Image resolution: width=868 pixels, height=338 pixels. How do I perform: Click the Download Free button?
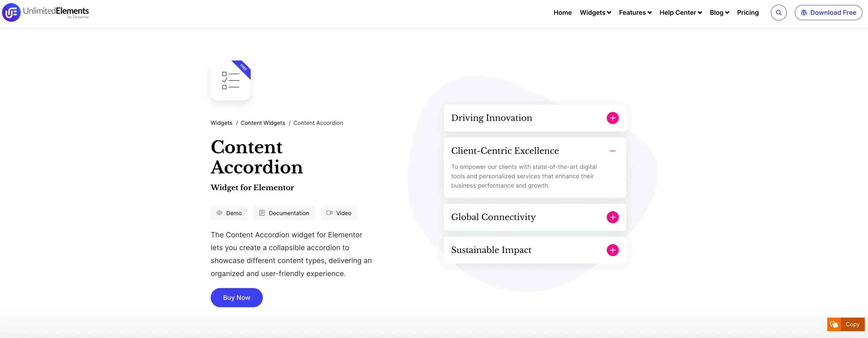pyautogui.click(x=828, y=13)
